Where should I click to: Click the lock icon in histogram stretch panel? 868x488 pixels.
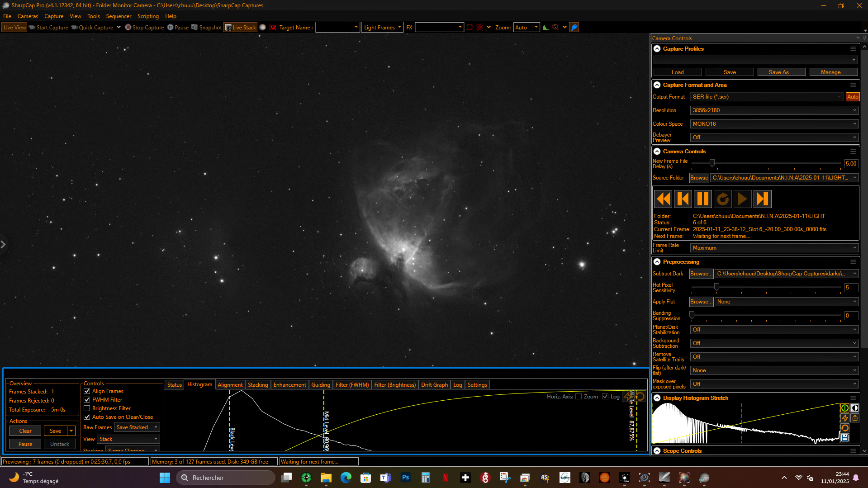(x=854, y=418)
